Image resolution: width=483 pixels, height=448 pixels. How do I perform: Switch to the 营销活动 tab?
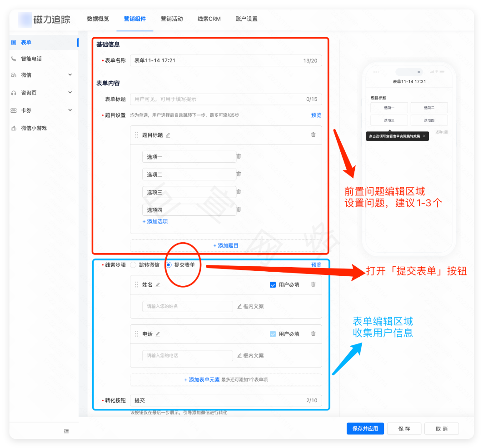(x=172, y=19)
